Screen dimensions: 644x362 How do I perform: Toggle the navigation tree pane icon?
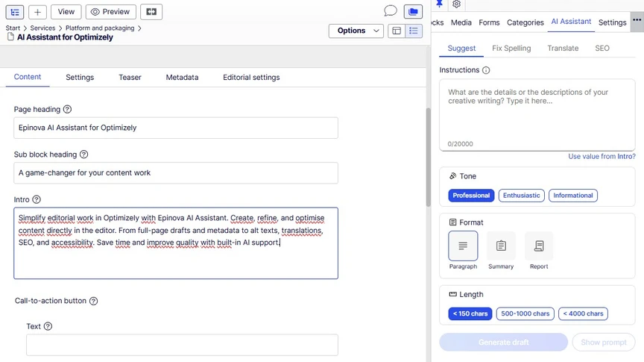[15, 12]
